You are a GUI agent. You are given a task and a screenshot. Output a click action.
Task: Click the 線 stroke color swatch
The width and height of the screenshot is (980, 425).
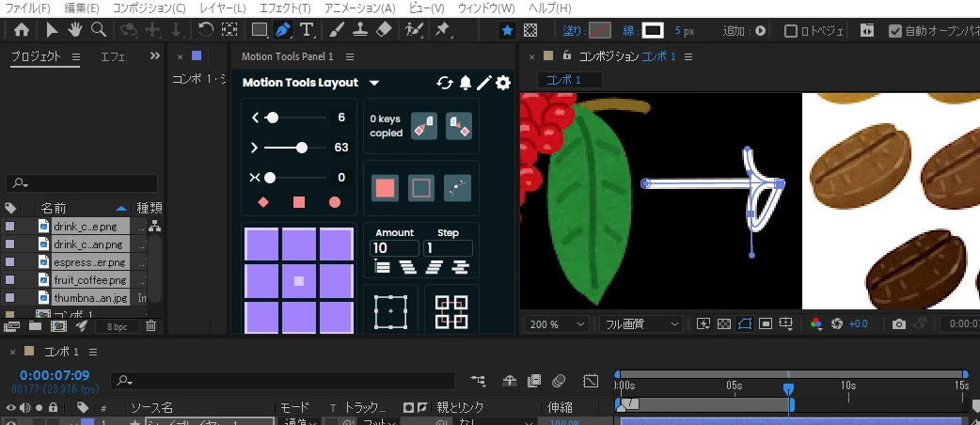pyautogui.click(x=653, y=30)
